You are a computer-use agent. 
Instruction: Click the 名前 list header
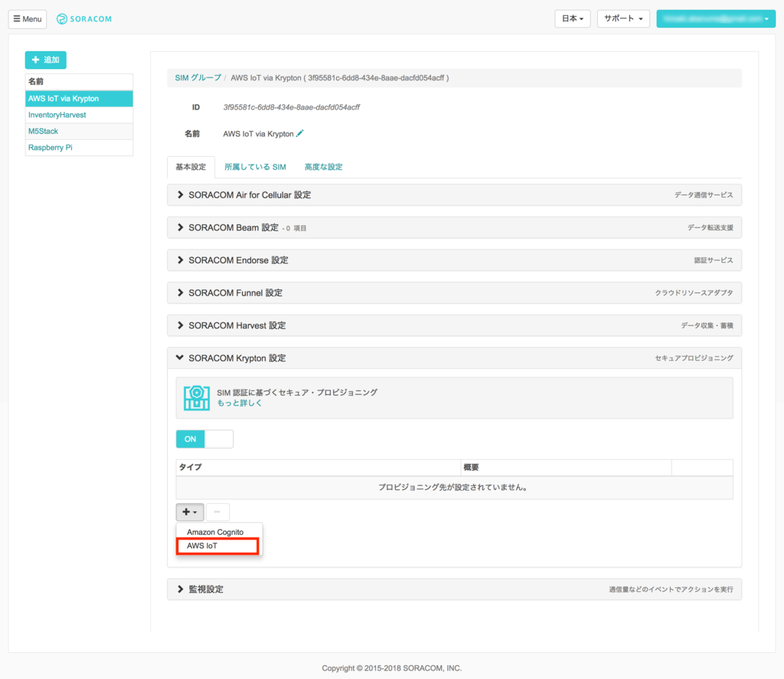click(x=79, y=81)
